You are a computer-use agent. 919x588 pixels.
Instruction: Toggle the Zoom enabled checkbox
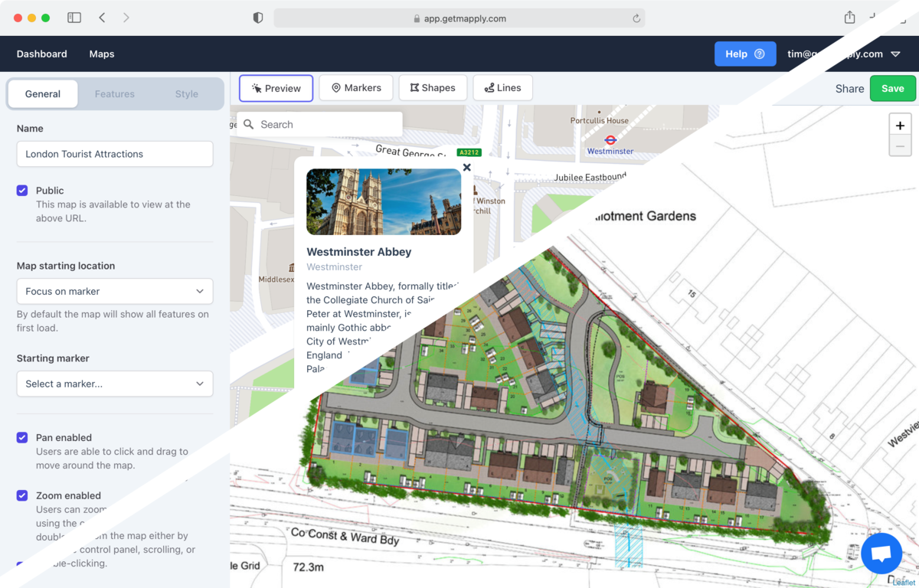pos(22,495)
